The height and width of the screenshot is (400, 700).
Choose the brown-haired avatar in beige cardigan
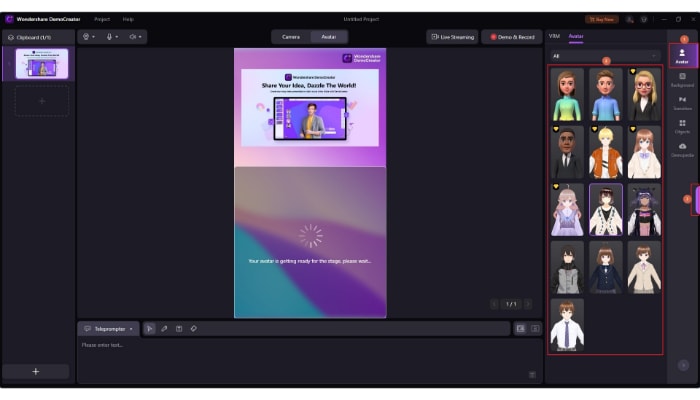[644, 267]
